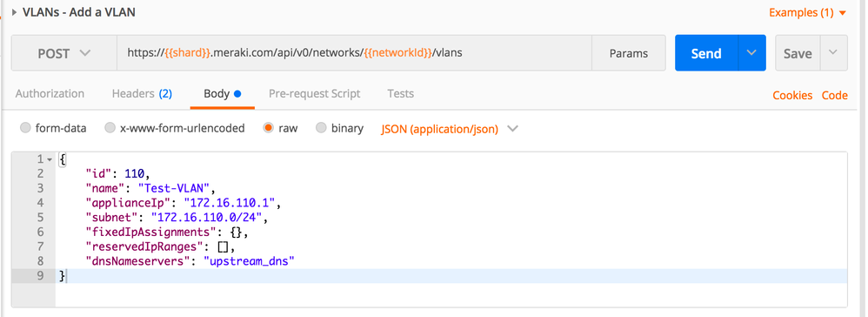This screenshot has width=868, height=317.
Task: Open the Save button arrow options
Action: (x=834, y=53)
